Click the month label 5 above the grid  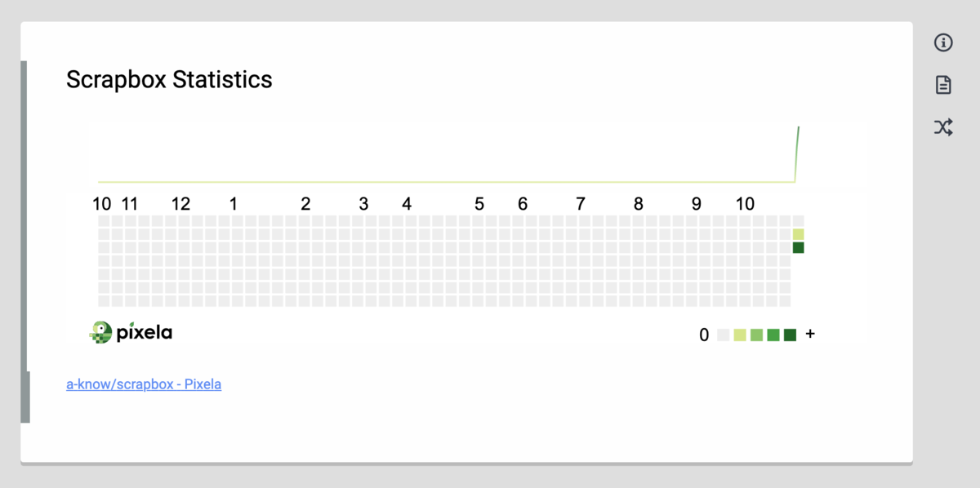pyautogui.click(x=479, y=204)
